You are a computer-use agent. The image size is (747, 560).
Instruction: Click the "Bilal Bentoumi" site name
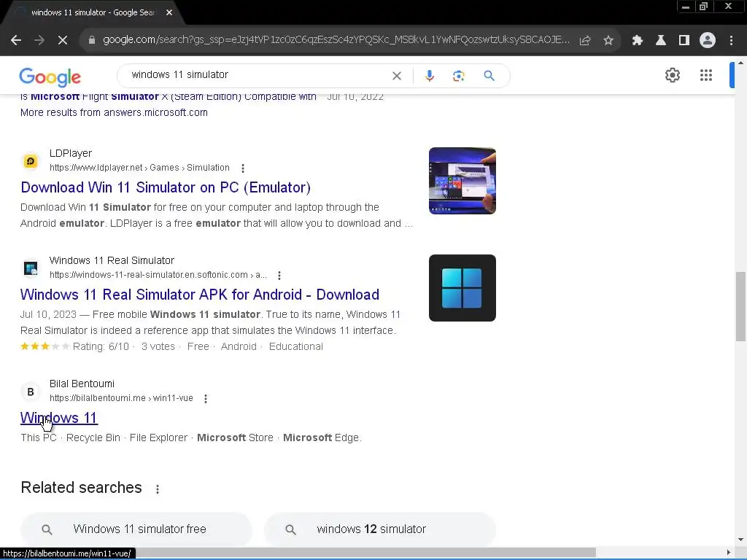pos(82,384)
